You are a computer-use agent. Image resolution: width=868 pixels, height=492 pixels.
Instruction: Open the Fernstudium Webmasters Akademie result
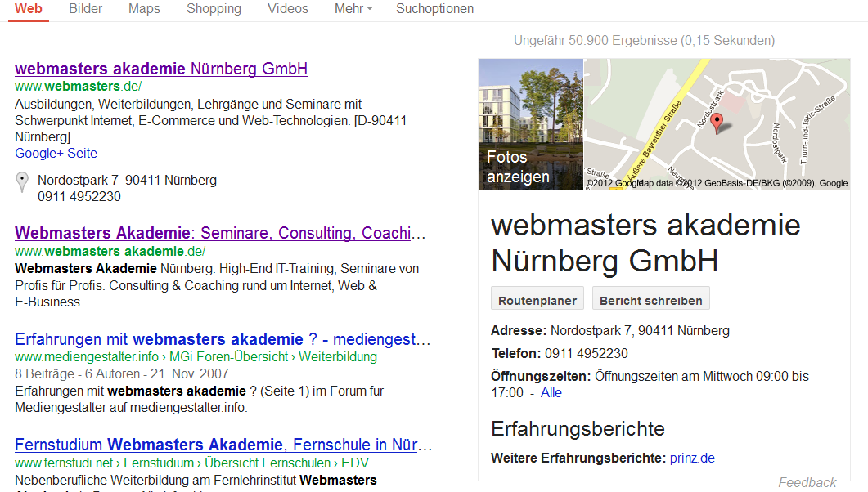223,445
